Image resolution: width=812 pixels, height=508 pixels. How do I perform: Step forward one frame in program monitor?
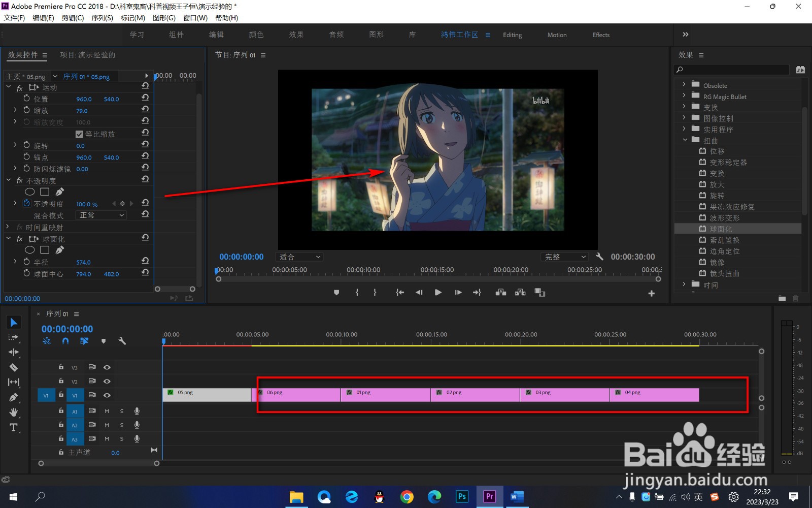click(x=458, y=293)
